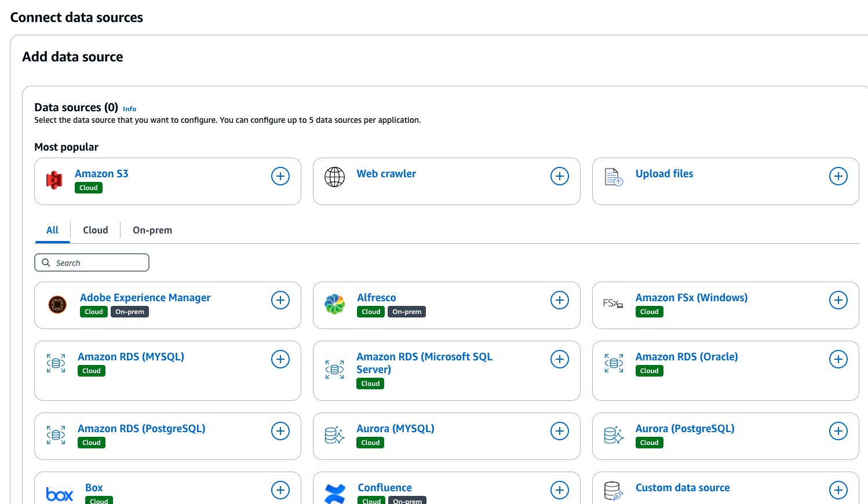Open the Upload files link
Image resolution: width=868 pixels, height=504 pixels.
click(x=664, y=174)
